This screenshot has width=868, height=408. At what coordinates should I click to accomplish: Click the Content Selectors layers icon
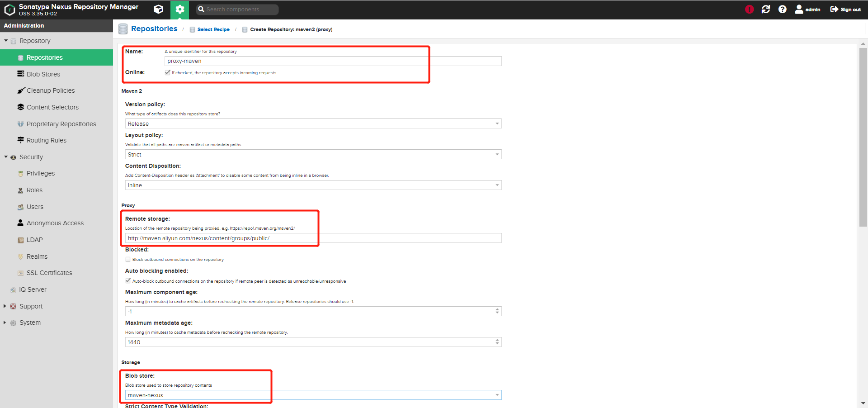21,107
